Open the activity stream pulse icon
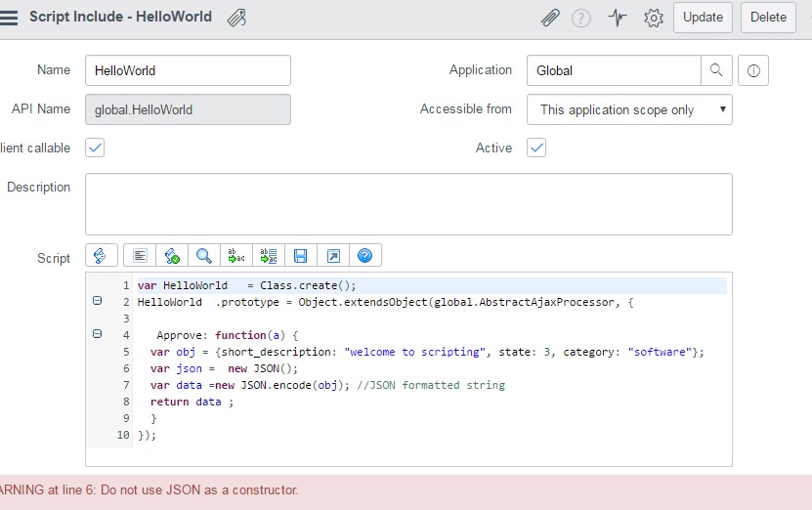Viewport: 812px width, 510px height. (x=618, y=18)
